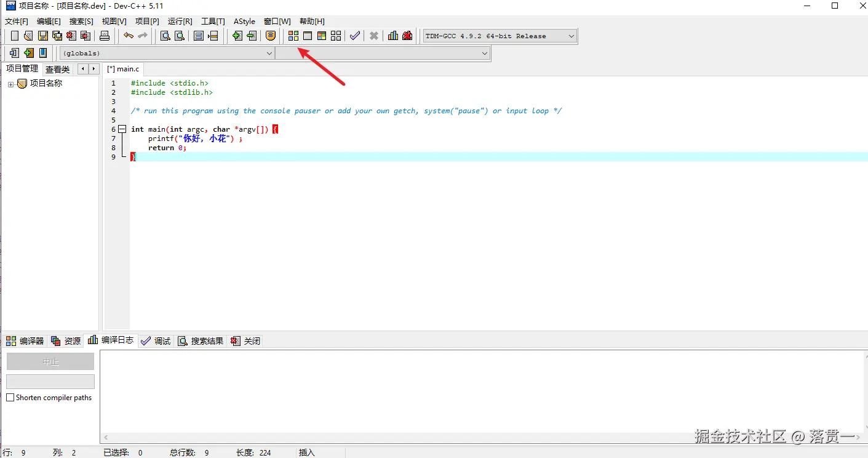Expand the 项目名称 project tree node
The height and width of the screenshot is (458, 868).
pos(11,84)
